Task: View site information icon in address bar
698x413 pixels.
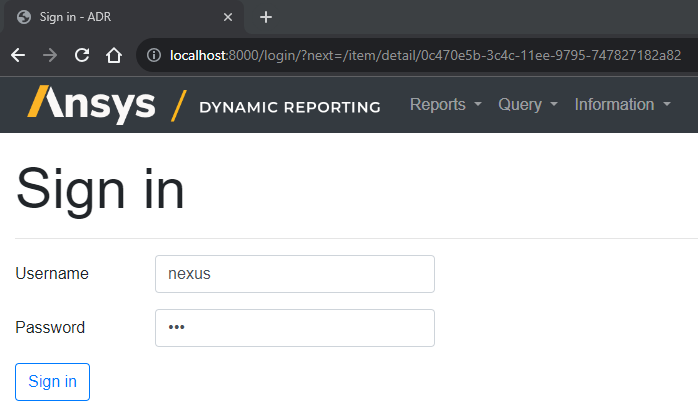Action: [154, 55]
